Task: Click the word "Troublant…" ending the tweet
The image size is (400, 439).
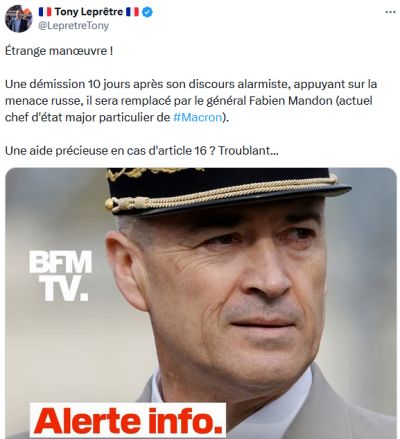Action: (248, 151)
